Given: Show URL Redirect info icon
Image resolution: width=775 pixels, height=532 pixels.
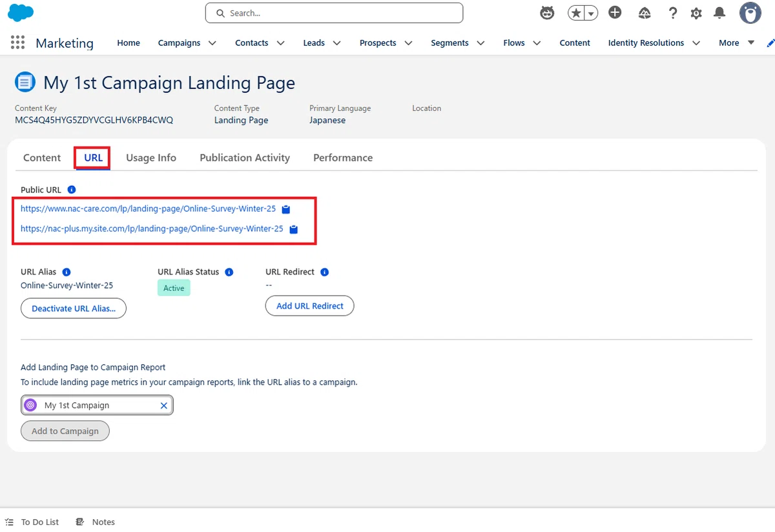Looking at the screenshot, I should [x=325, y=272].
